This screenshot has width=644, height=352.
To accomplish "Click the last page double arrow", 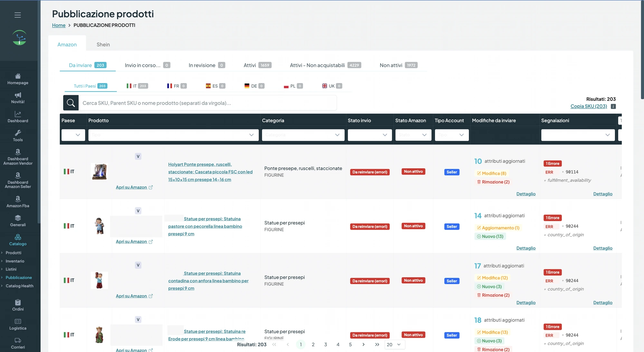I will coord(377,345).
